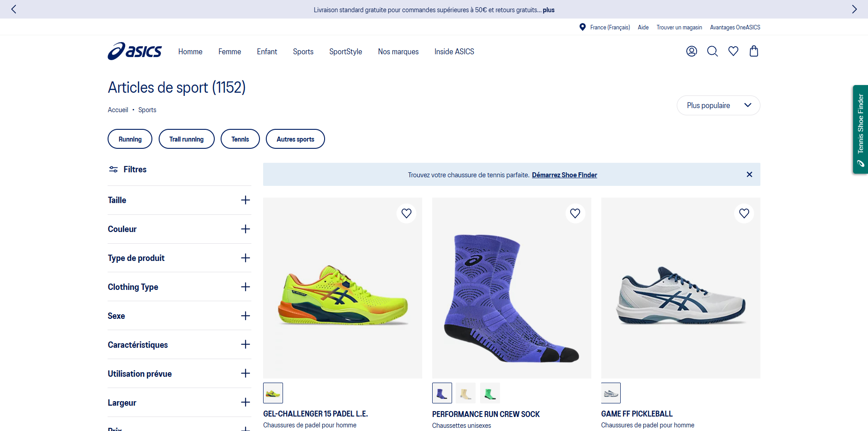Open the wishlist heart in header
868x431 pixels.
(733, 51)
